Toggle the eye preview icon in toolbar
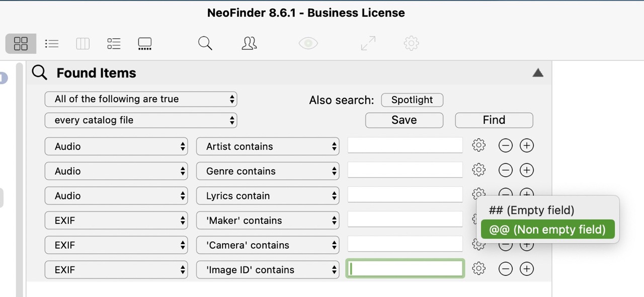Viewport: 644px width, 297px height. point(308,44)
